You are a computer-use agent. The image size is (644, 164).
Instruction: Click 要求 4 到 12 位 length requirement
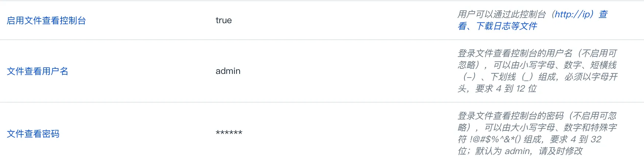click(x=506, y=89)
